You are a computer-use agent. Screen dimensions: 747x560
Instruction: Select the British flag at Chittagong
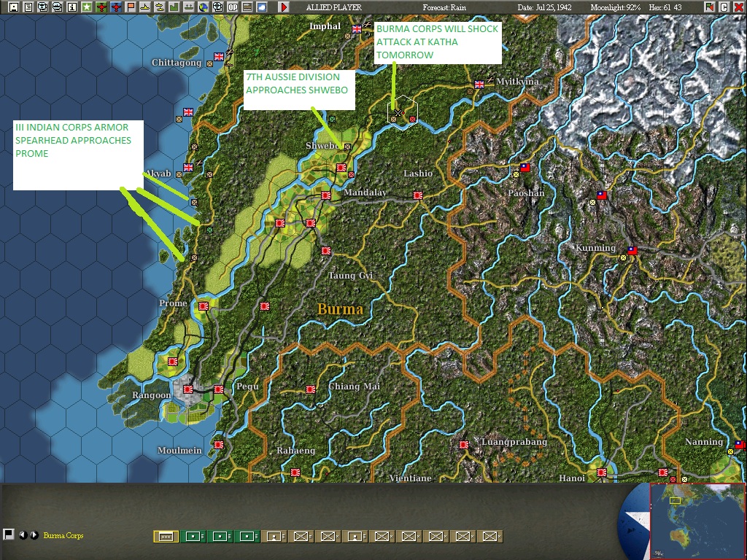tap(219, 57)
